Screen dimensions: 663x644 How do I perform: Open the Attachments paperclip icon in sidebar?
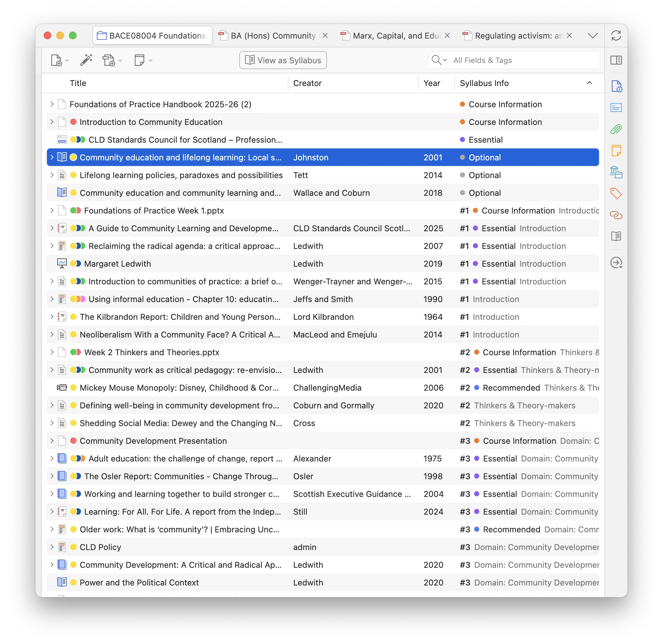point(616,129)
